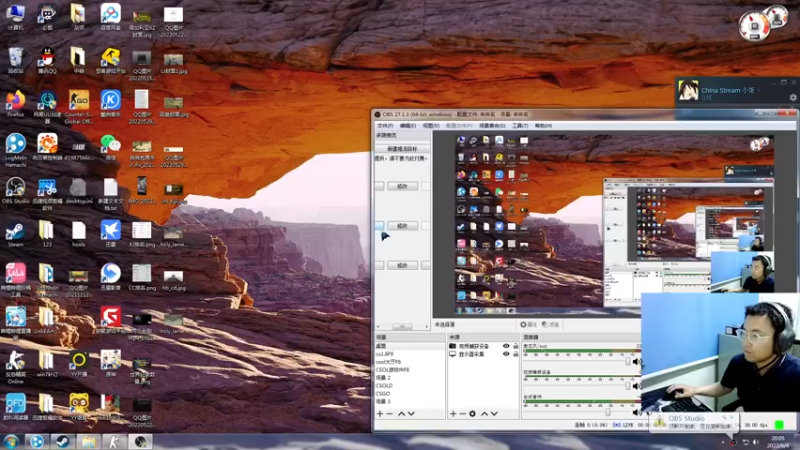Open settings gear on China Stream notification
This screenshot has height=450, width=800.
tap(792, 97)
